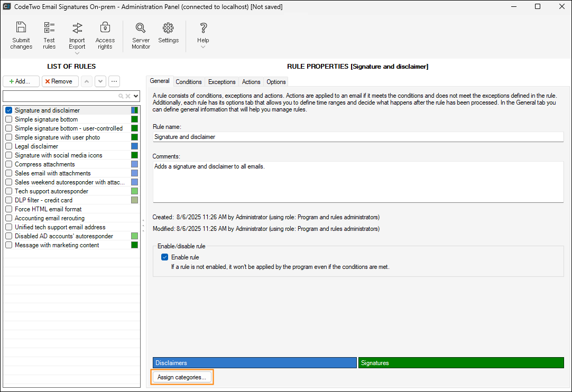
Task: Click the green Signatures category bar
Action: (x=460, y=363)
